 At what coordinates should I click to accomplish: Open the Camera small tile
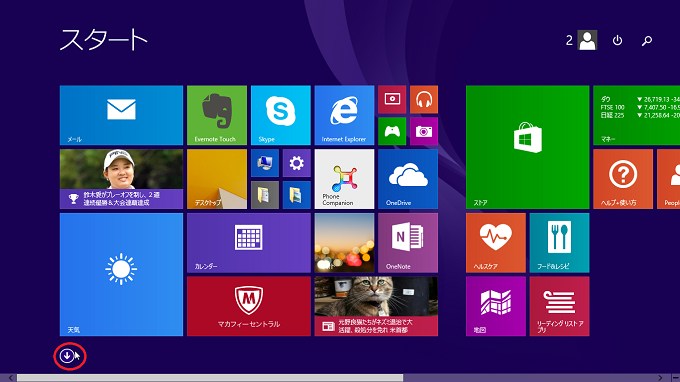(424, 131)
